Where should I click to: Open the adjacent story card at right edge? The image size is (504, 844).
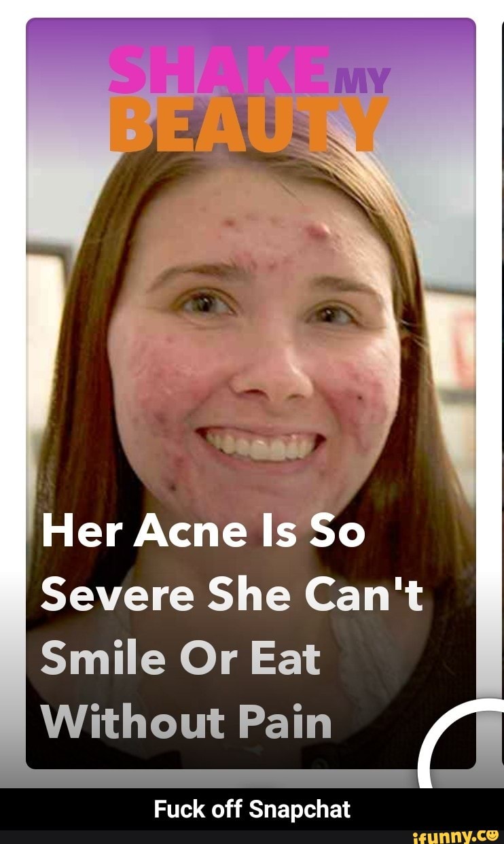(502, 393)
